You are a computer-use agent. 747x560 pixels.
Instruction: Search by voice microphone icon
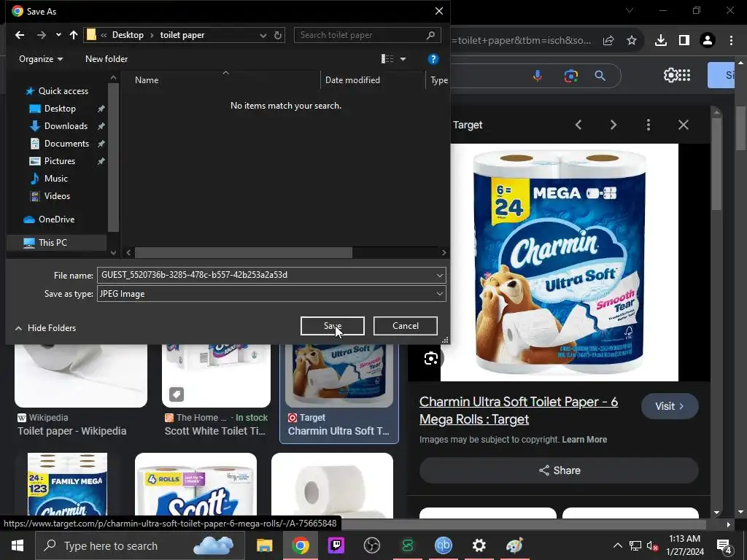click(538, 75)
